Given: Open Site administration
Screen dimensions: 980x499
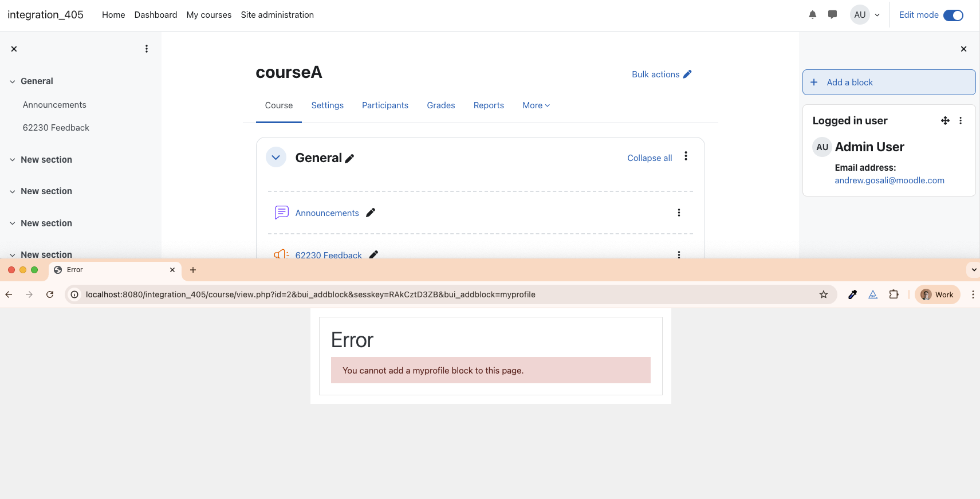Looking at the screenshot, I should (x=277, y=15).
